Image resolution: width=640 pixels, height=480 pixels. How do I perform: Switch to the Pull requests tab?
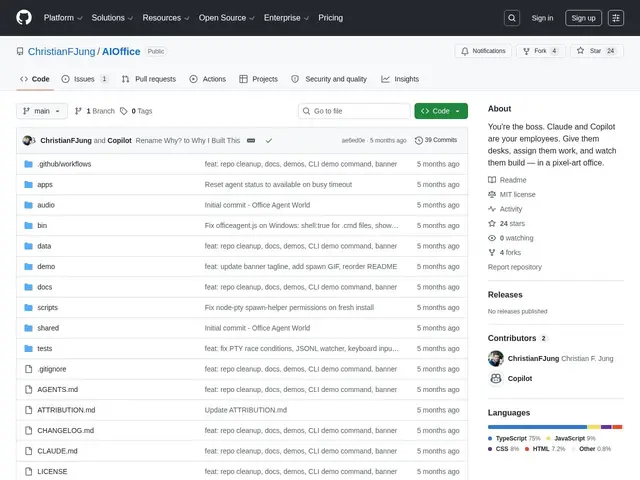149,79
